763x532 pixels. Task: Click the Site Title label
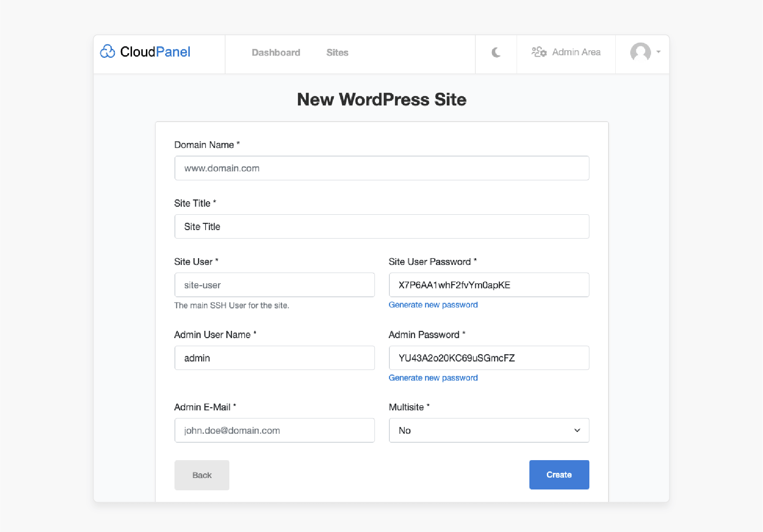pyautogui.click(x=195, y=203)
